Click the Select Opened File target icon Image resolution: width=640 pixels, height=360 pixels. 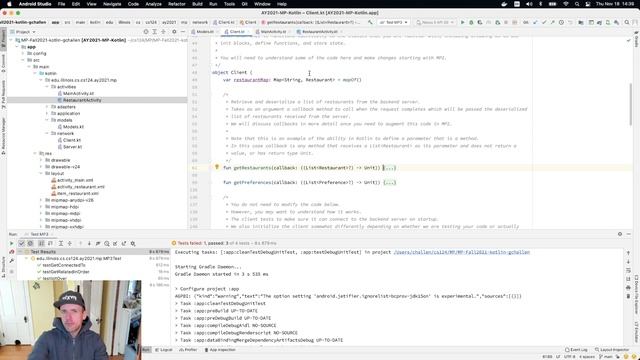pos(146,31)
